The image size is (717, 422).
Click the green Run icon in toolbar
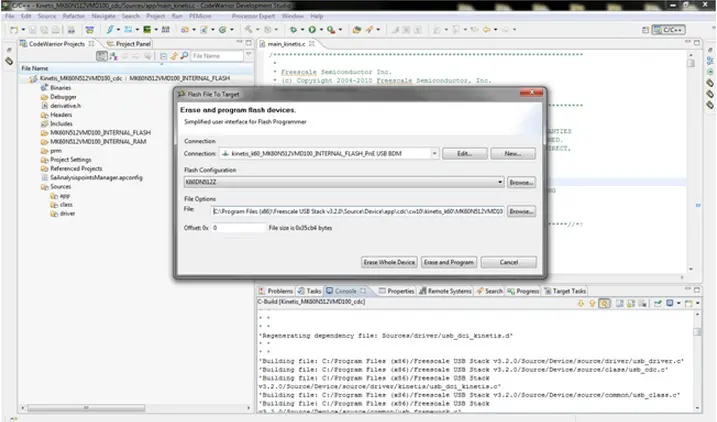312,30
